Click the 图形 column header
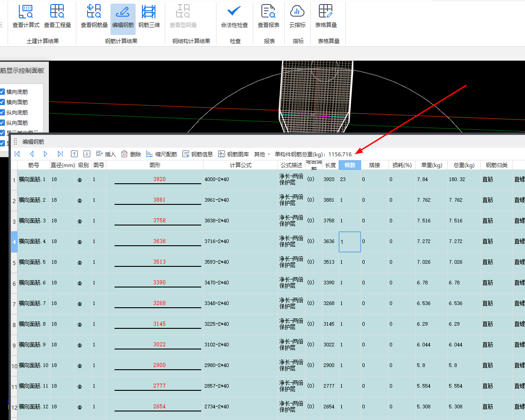This screenshot has width=525, height=420. click(155, 165)
